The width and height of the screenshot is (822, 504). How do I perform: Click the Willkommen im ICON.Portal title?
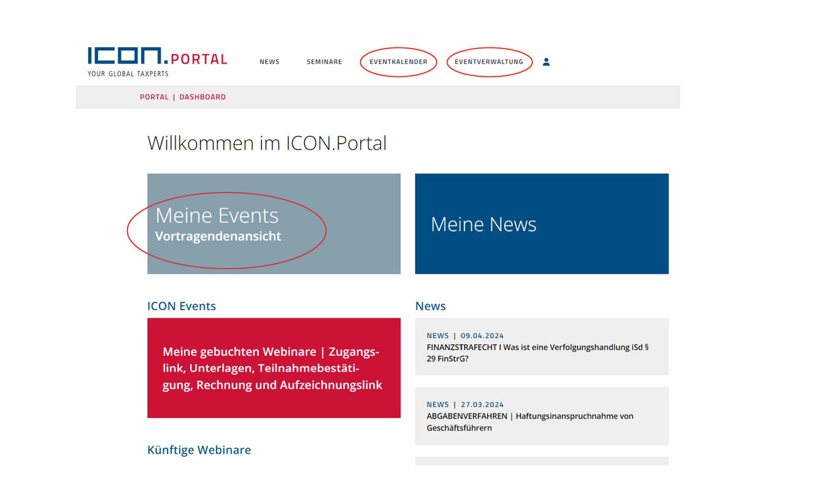(267, 143)
